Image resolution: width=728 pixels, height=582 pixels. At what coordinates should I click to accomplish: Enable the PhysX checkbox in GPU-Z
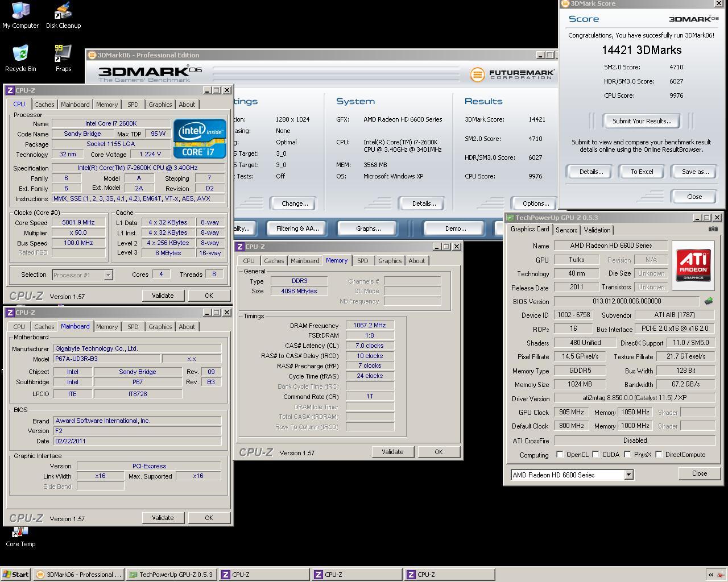pyautogui.click(x=627, y=455)
